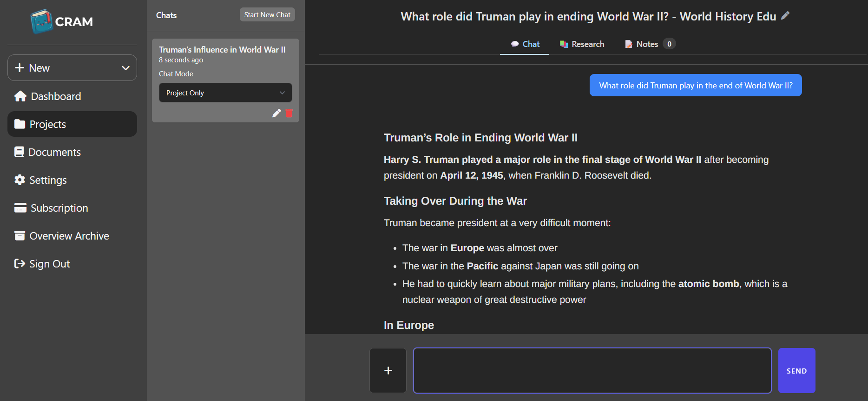Click the Chat Mode label
This screenshot has height=401, width=868.
176,74
